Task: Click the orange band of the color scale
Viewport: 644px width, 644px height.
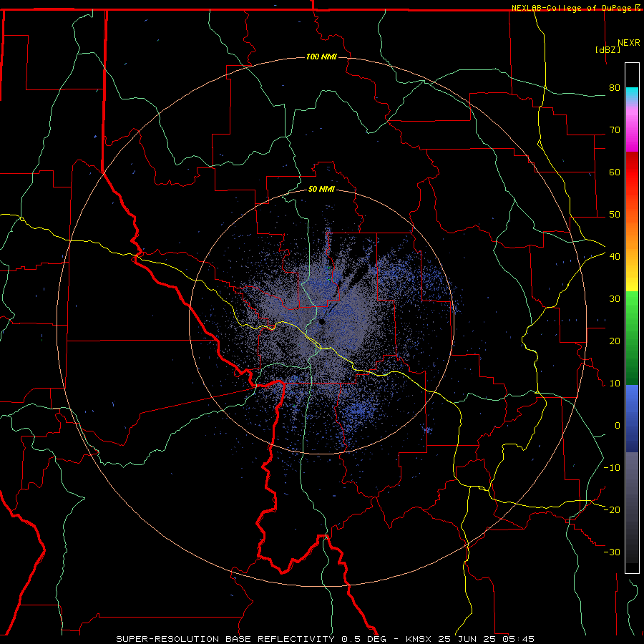Action: (x=632, y=238)
